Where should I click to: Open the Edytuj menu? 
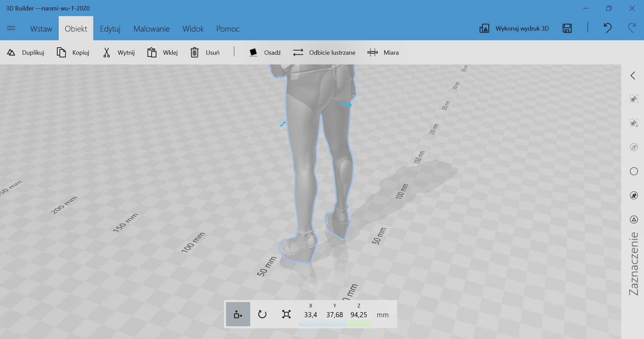coord(110,29)
